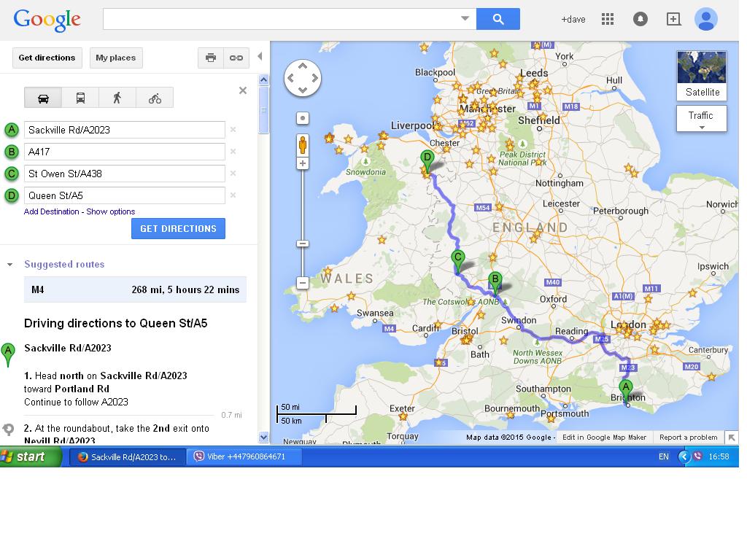
Task: Click the side panel scrollbar up arrow
Action: coord(263,79)
